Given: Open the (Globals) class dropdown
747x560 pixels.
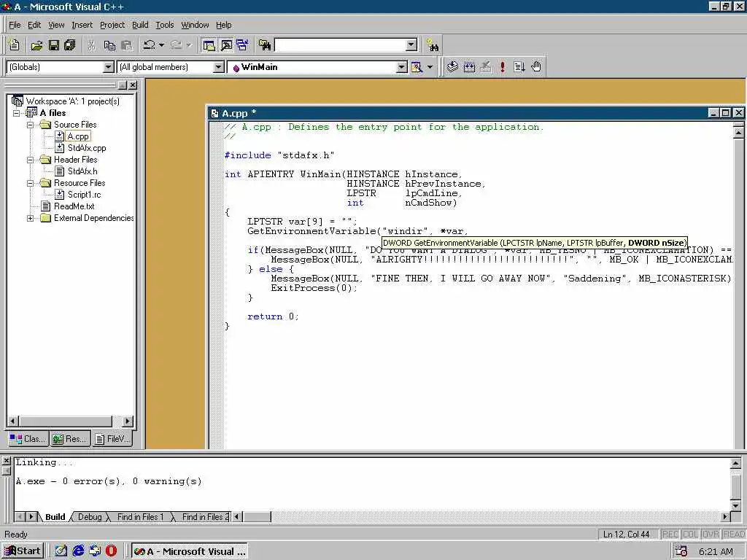Looking at the screenshot, I should [109, 67].
